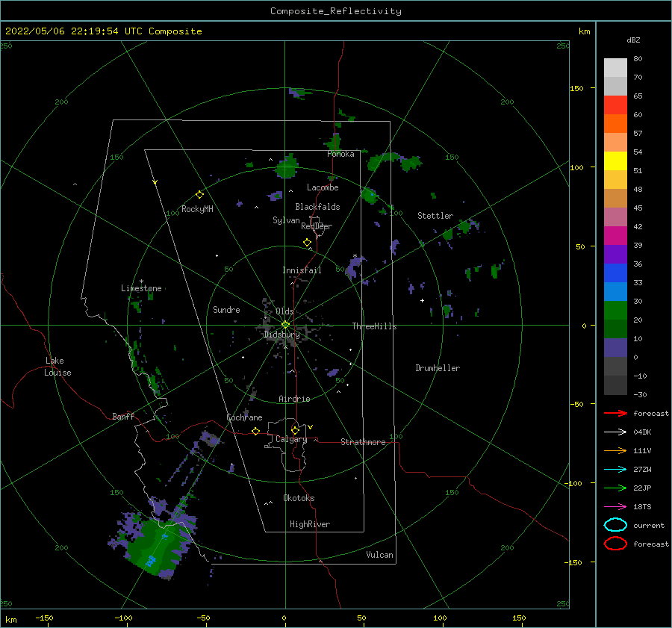Click the Drumheller town label

pyautogui.click(x=438, y=368)
